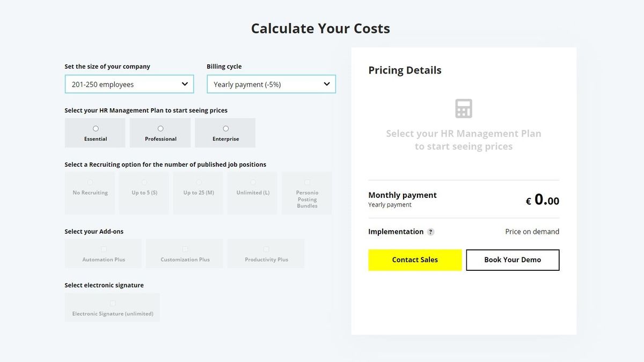The image size is (644, 362).
Task: Select the Professional plan radio button
Action: 160,129
